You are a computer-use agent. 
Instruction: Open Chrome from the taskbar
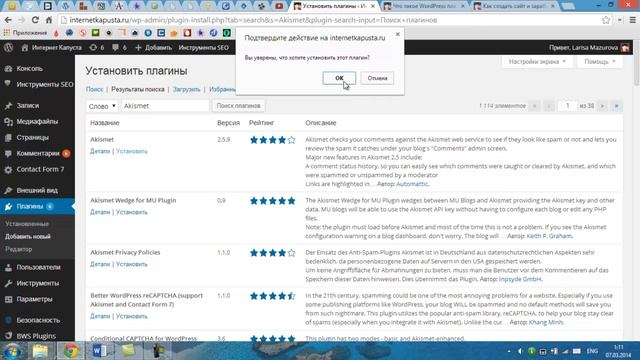point(70,351)
